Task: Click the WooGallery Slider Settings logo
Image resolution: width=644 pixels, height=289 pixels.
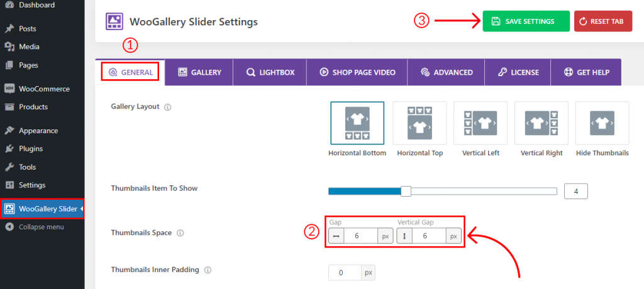Action: (x=114, y=21)
